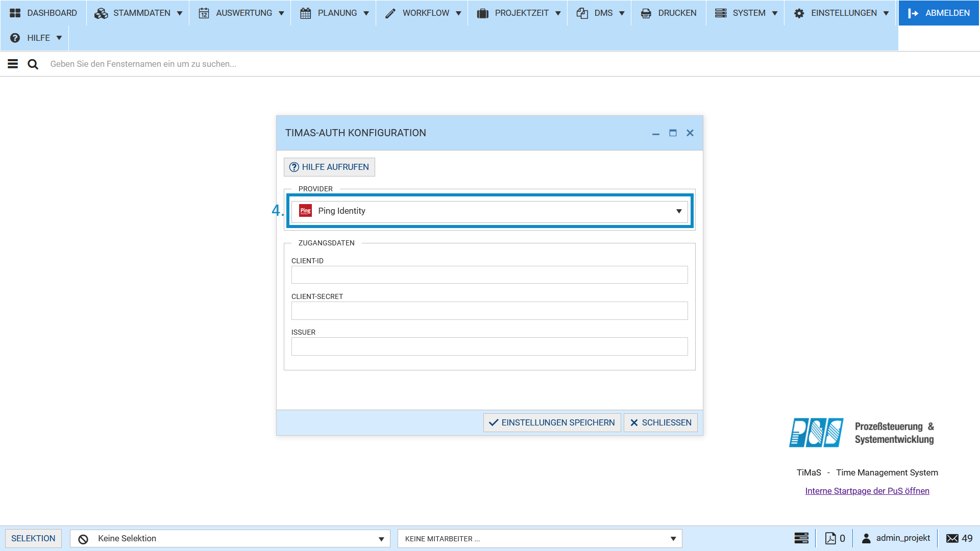Expand the Projektzeit menu arrow
This screenshot has height=551, width=980.
click(x=558, y=13)
